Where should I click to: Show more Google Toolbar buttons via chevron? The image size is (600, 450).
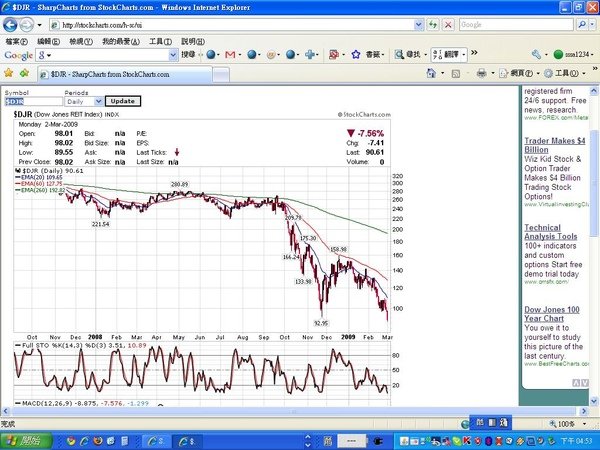474,52
